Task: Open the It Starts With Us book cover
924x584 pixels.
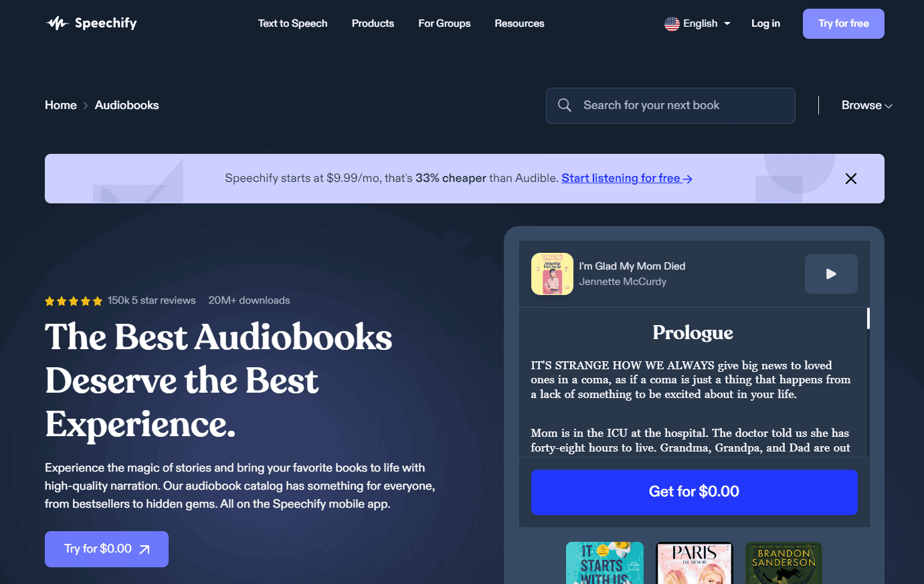Action: (604, 563)
